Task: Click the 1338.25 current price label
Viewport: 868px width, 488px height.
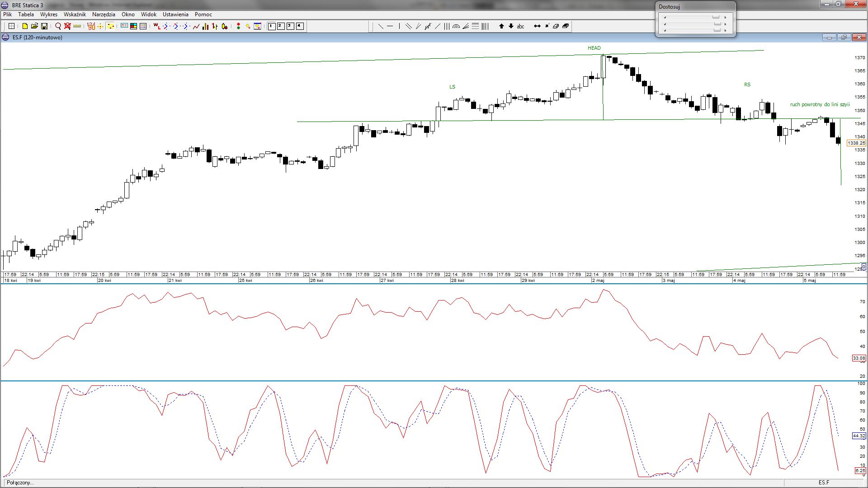Action: tap(856, 143)
